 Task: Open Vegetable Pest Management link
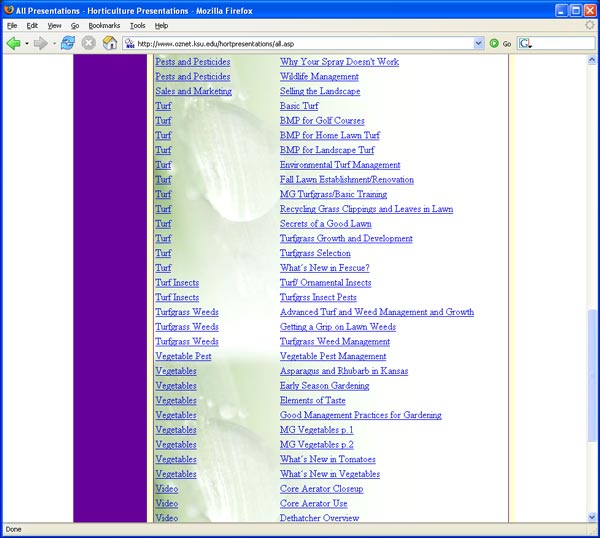click(x=333, y=356)
